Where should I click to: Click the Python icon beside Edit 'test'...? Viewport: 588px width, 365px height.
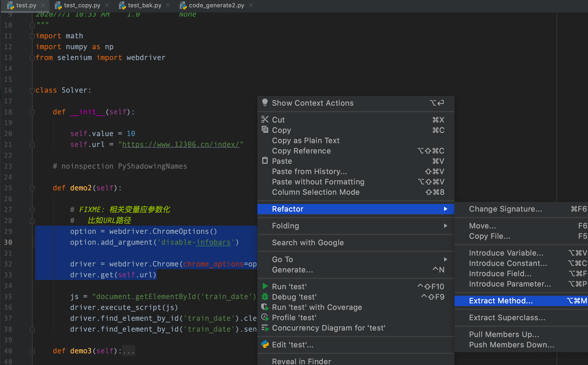(x=265, y=344)
